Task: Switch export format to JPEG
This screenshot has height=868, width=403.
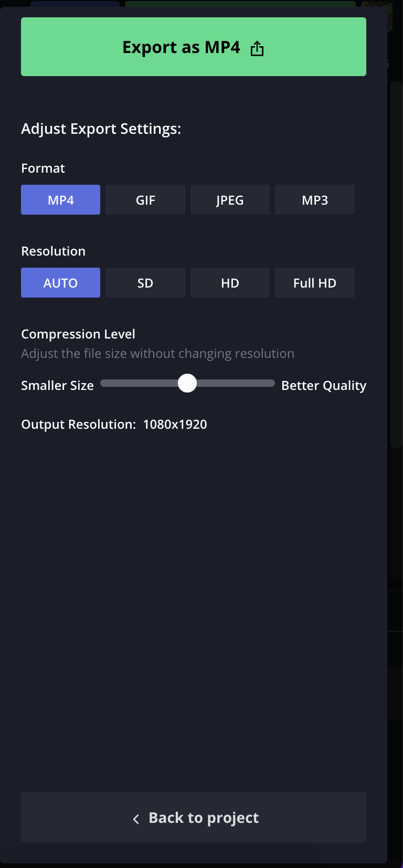Action: tap(230, 200)
